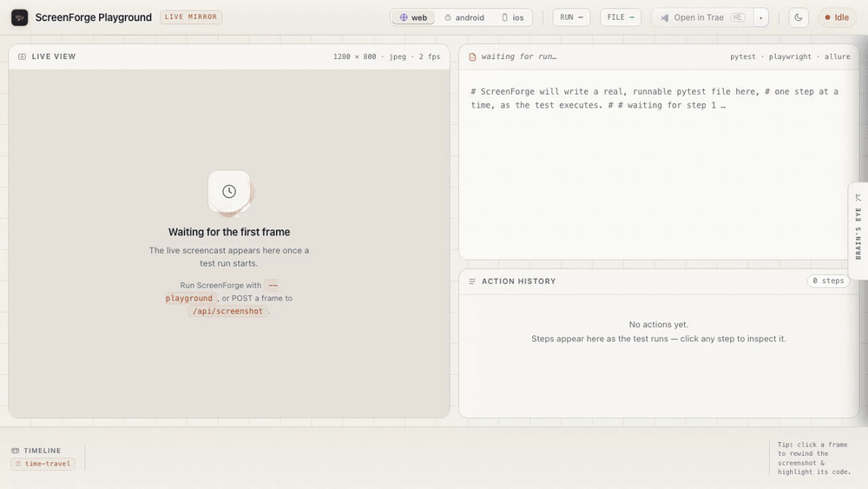
Task: Click the "waiting for run…" file name
Action: 519,56
